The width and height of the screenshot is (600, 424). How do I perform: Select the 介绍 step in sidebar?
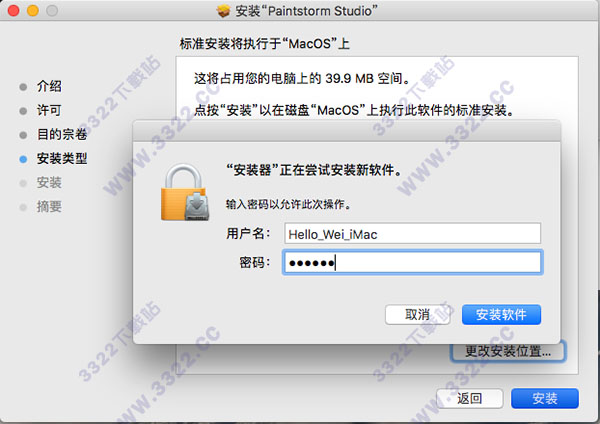[49, 86]
